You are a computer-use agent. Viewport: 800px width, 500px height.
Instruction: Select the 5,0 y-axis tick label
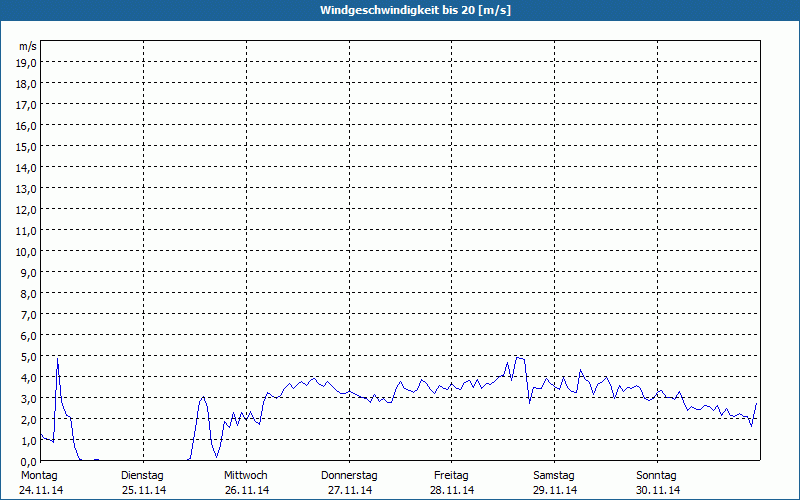[x=27, y=356]
